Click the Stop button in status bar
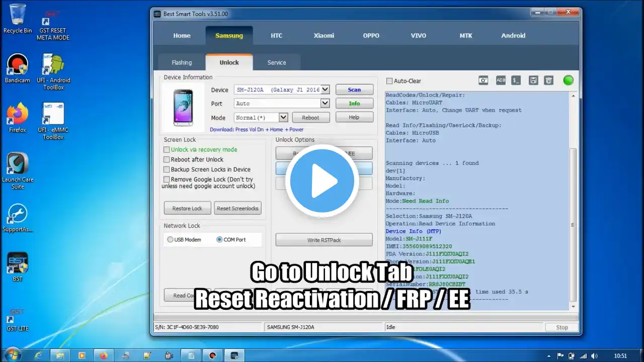This screenshot has width=644, height=362. click(562, 327)
